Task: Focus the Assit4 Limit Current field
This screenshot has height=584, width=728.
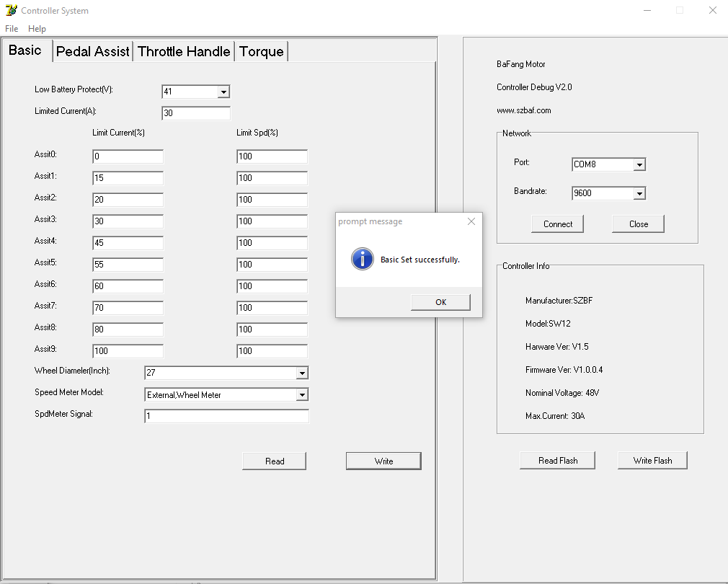Action: [x=128, y=243]
